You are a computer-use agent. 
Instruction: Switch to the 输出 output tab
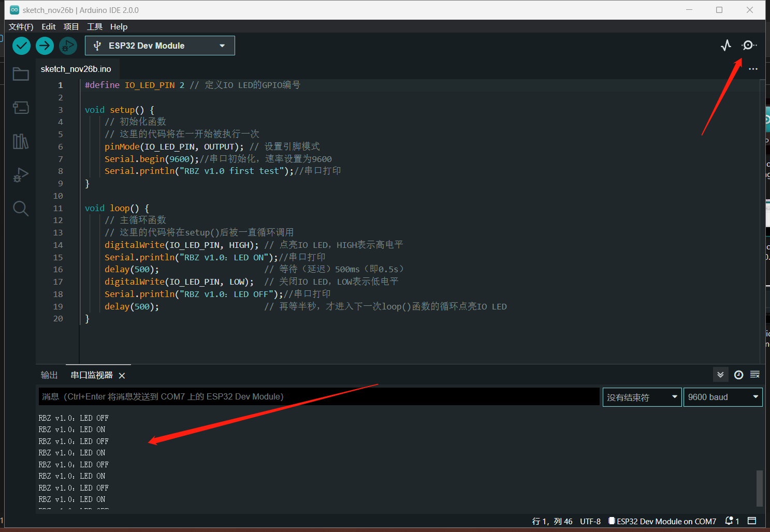pos(49,375)
